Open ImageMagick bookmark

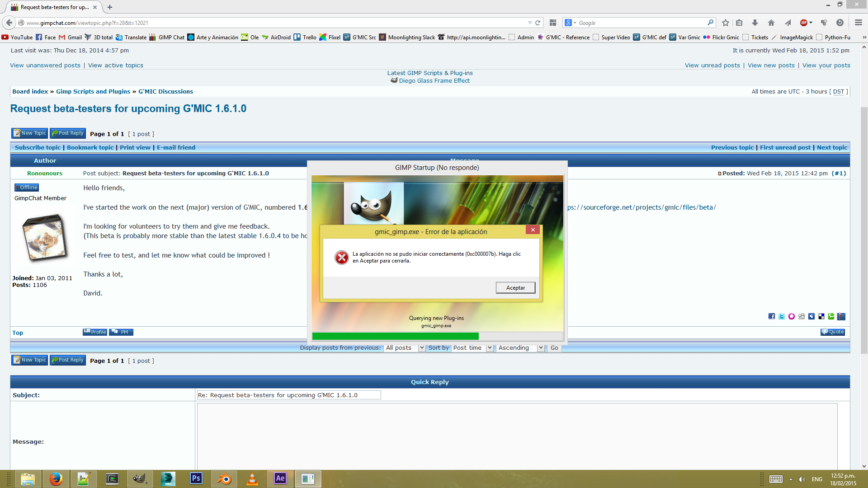792,38
